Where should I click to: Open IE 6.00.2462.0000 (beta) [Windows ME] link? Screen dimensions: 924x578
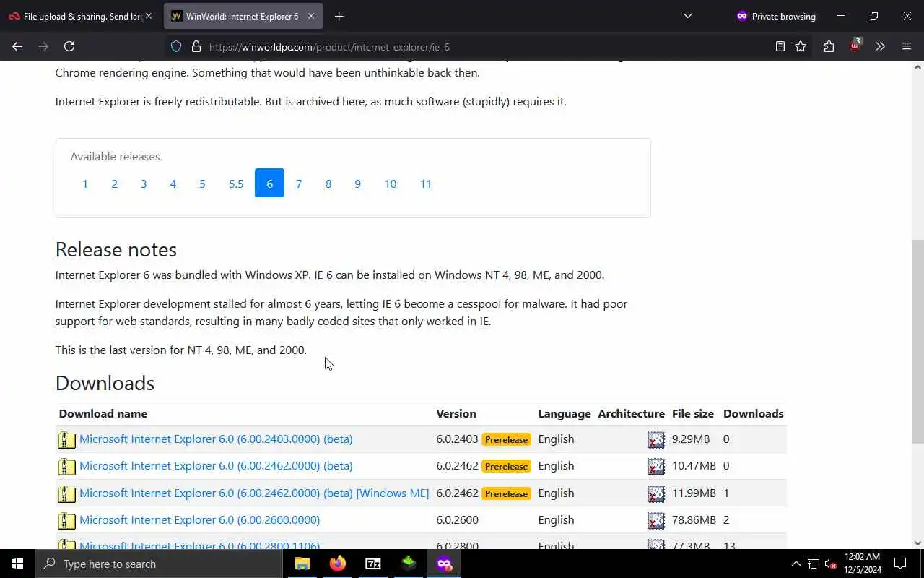pyautogui.click(x=254, y=493)
